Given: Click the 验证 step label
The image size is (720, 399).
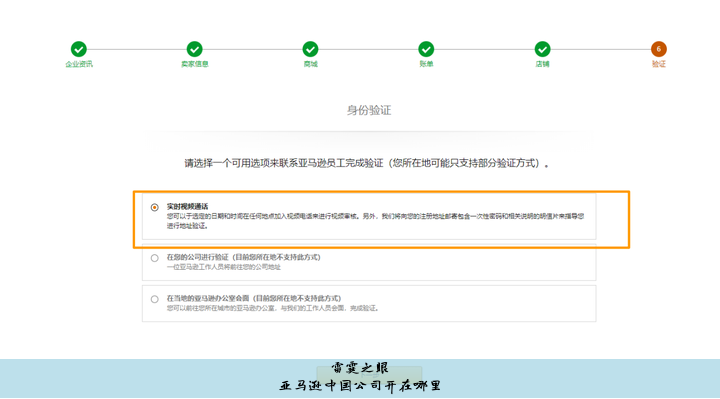Looking at the screenshot, I should coord(658,64).
